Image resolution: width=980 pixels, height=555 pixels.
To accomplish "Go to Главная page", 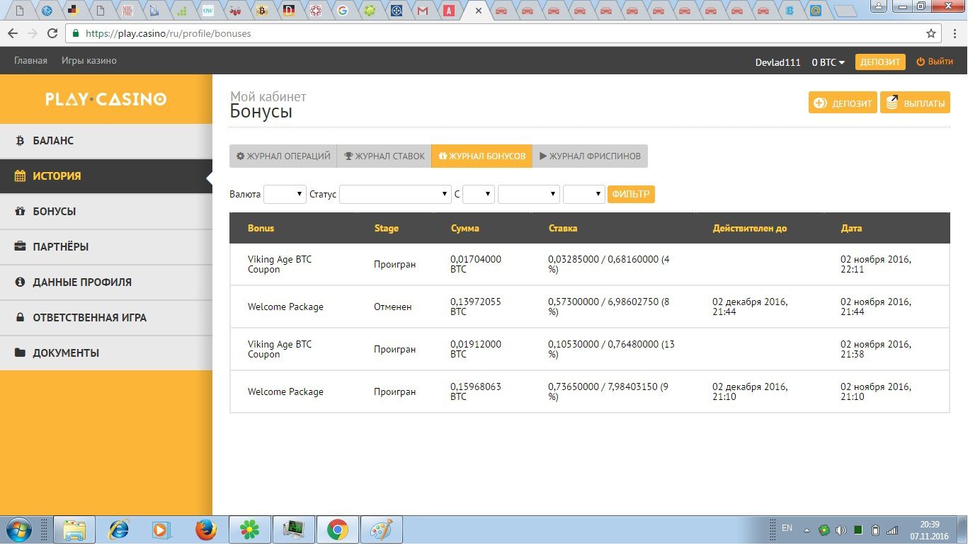I will click(x=30, y=61).
